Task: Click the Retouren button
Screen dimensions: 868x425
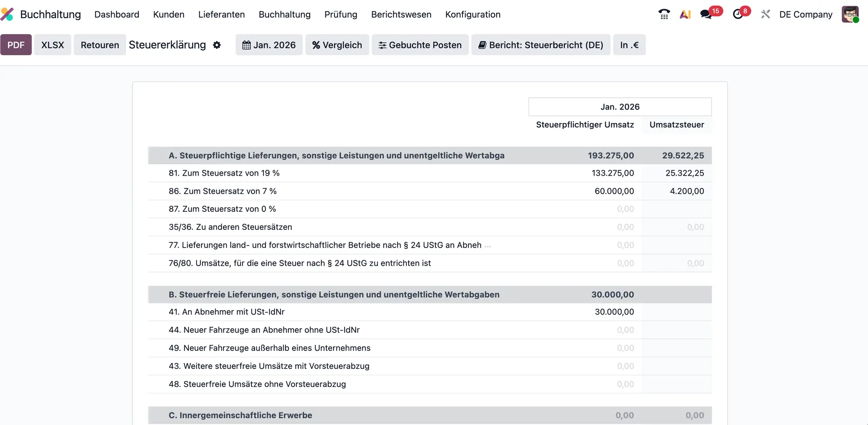Action: point(99,45)
